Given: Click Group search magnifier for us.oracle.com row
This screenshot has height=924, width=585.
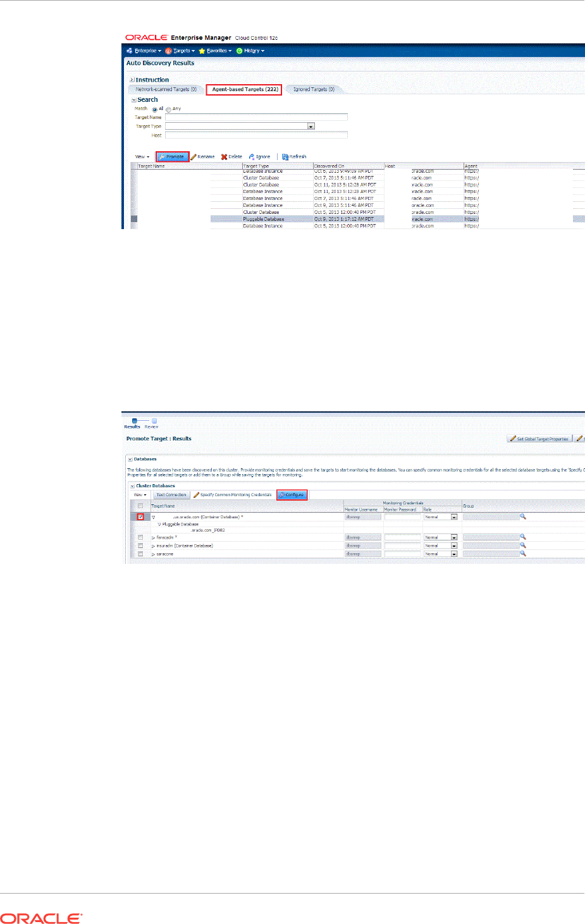Looking at the screenshot, I should point(523,516).
